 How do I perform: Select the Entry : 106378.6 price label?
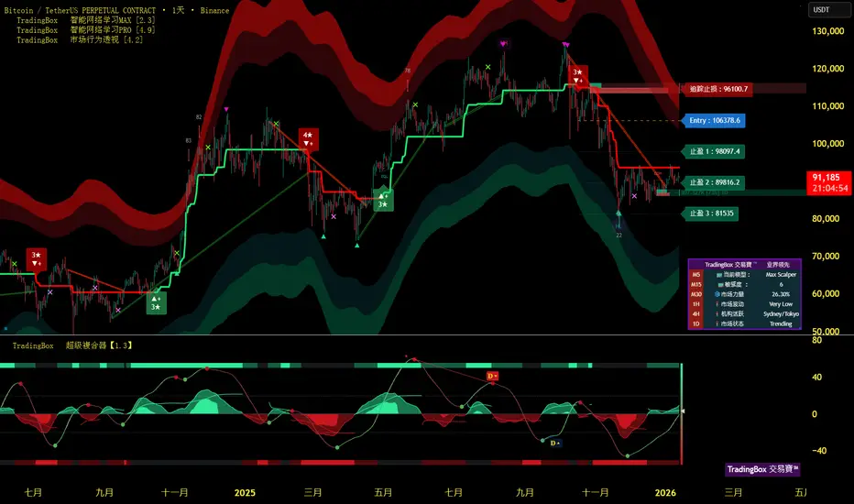pos(714,120)
